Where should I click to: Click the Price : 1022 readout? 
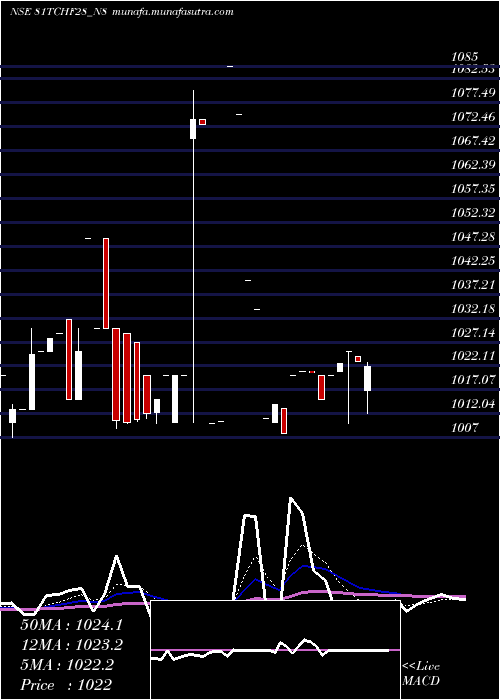pos(66,685)
